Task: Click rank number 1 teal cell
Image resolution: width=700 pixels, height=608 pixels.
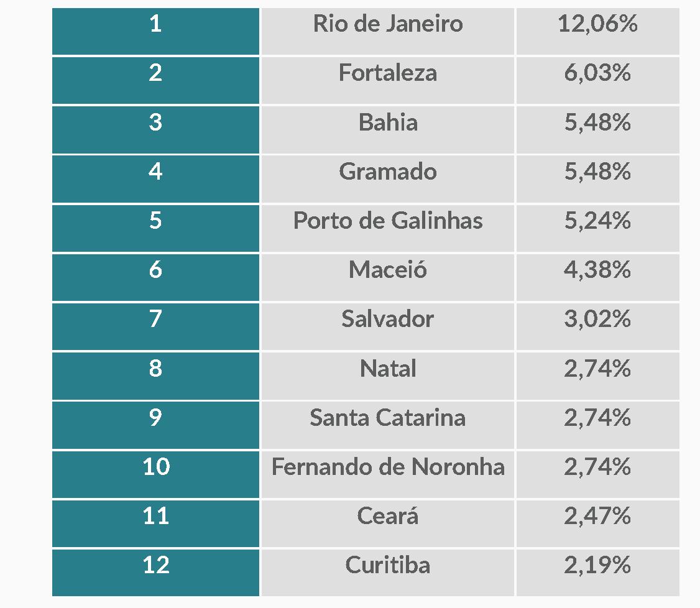Action: point(155,31)
